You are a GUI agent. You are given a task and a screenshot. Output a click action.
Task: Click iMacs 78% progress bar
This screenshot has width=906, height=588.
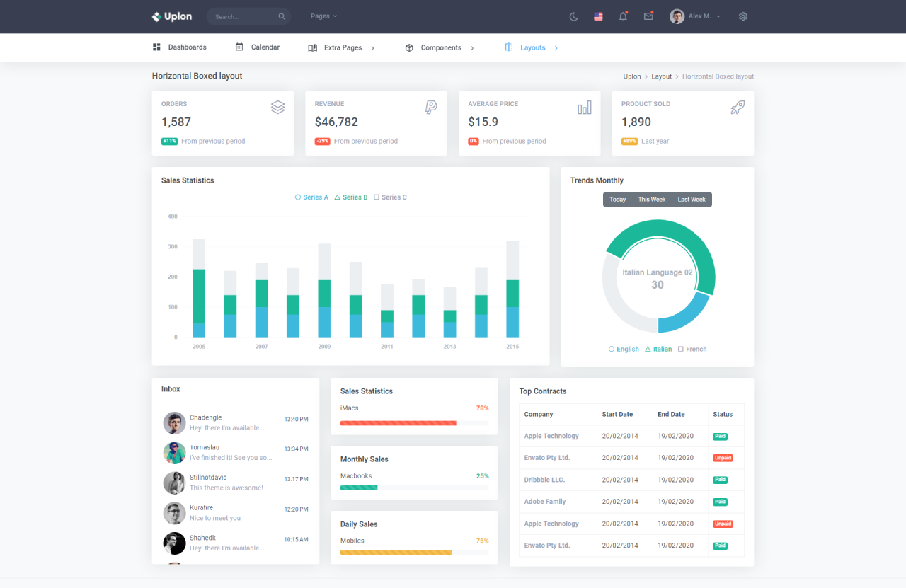point(414,423)
